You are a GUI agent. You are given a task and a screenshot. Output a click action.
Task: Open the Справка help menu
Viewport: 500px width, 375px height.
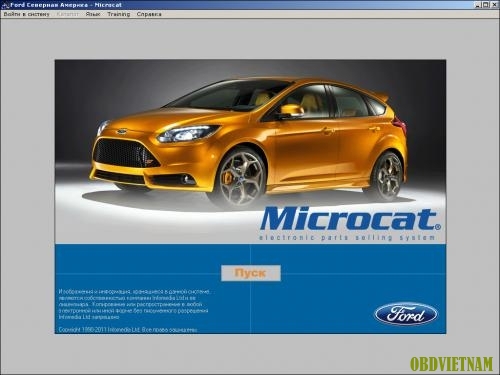(149, 14)
